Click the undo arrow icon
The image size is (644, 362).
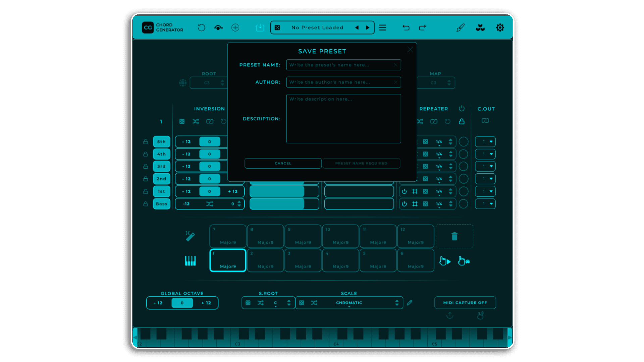coord(406,27)
